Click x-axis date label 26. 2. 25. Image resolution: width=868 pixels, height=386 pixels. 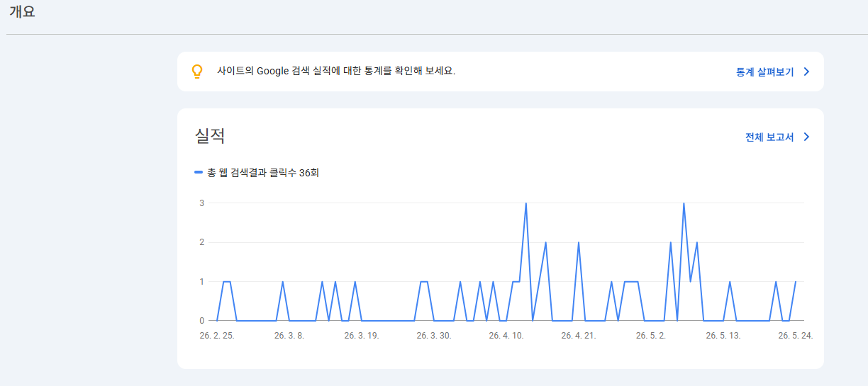(x=217, y=336)
